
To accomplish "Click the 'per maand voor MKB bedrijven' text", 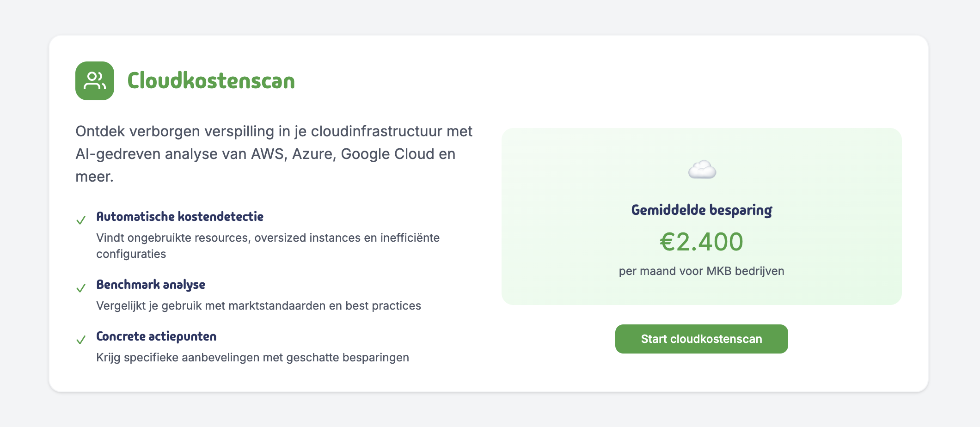I will [702, 271].
